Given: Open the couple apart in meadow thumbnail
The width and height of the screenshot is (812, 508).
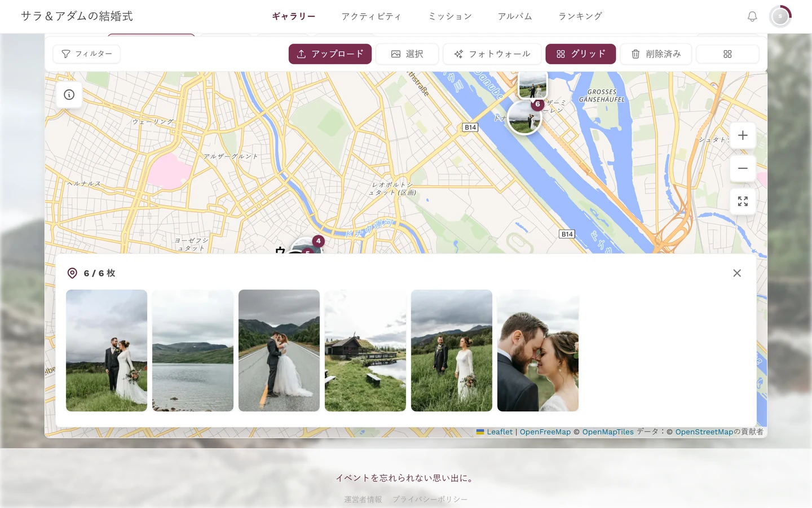Looking at the screenshot, I should coord(452,351).
